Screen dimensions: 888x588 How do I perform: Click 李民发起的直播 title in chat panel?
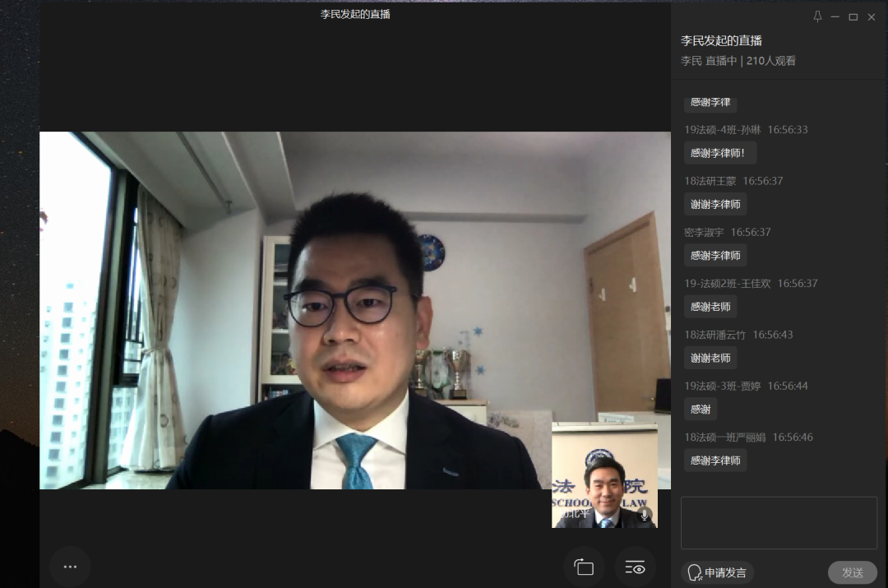(721, 40)
